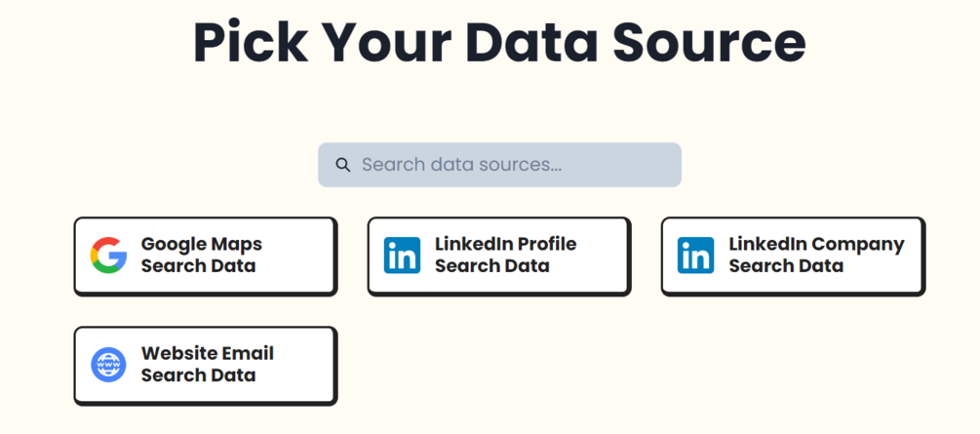
Task: Click the "Search data sources..." placeholder text
Action: (461, 165)
